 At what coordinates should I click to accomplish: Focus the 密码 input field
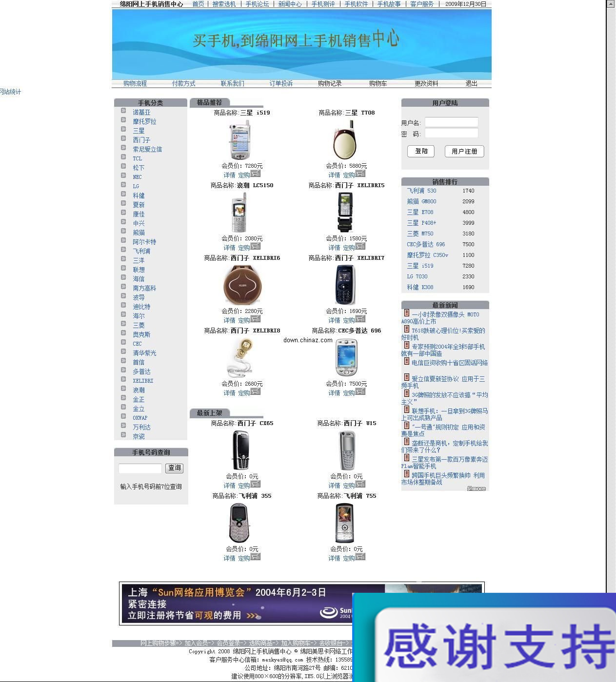(x=451, y=133)
